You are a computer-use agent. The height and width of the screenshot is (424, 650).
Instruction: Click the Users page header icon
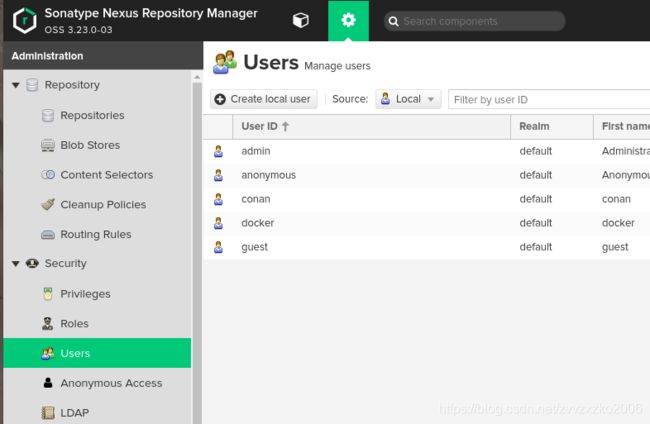225,62
